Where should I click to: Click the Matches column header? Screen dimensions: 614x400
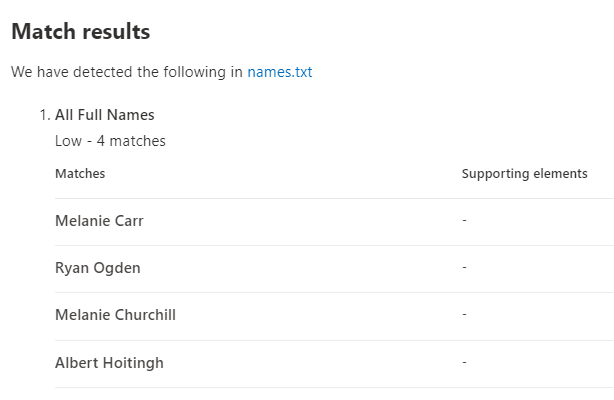point(80,174)
